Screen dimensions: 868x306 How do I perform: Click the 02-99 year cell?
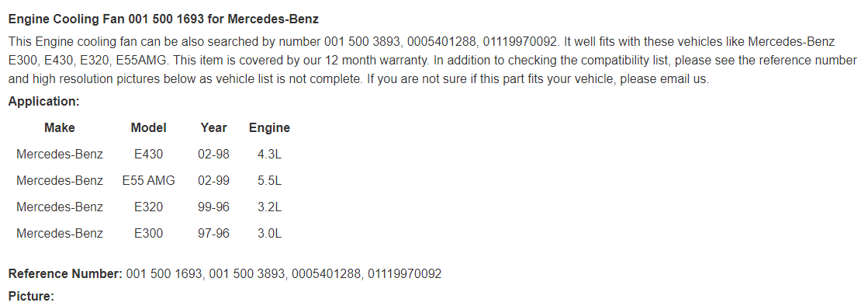(213, 181)
